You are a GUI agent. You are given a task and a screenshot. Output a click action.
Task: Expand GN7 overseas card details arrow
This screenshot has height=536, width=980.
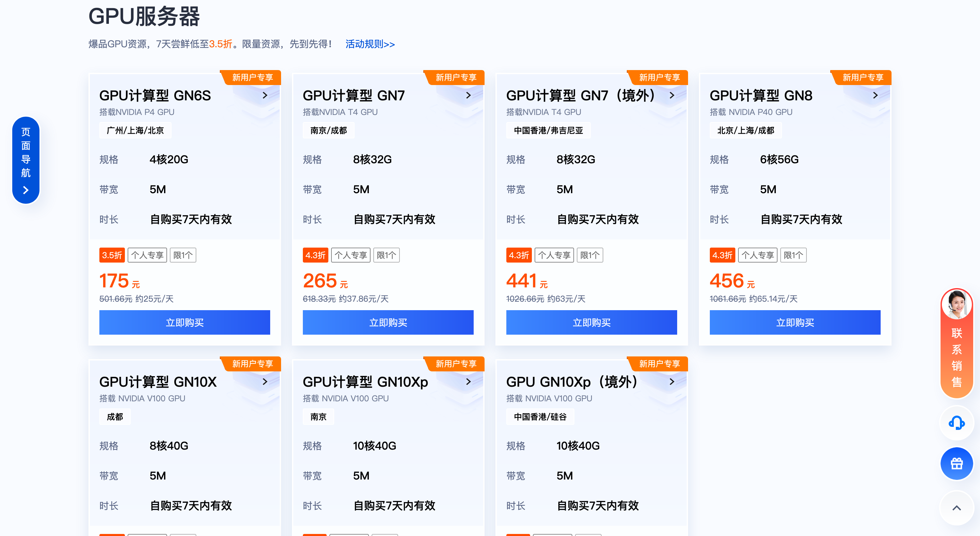(x=672, y=96)
